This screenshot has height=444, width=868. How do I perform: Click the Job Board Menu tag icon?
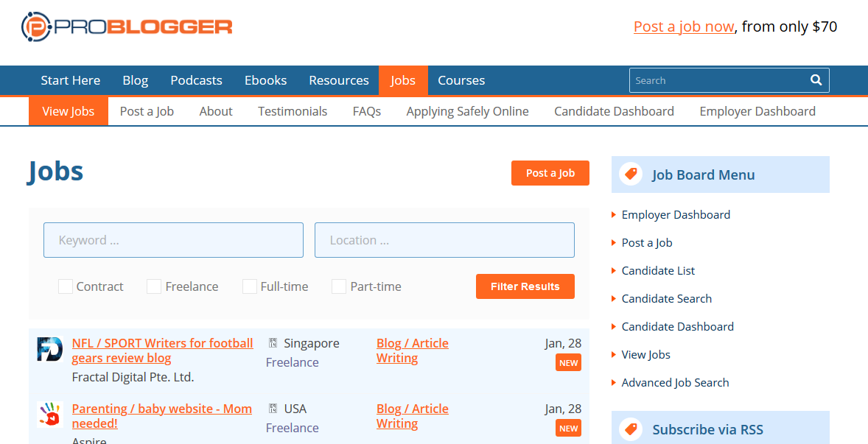631,175
